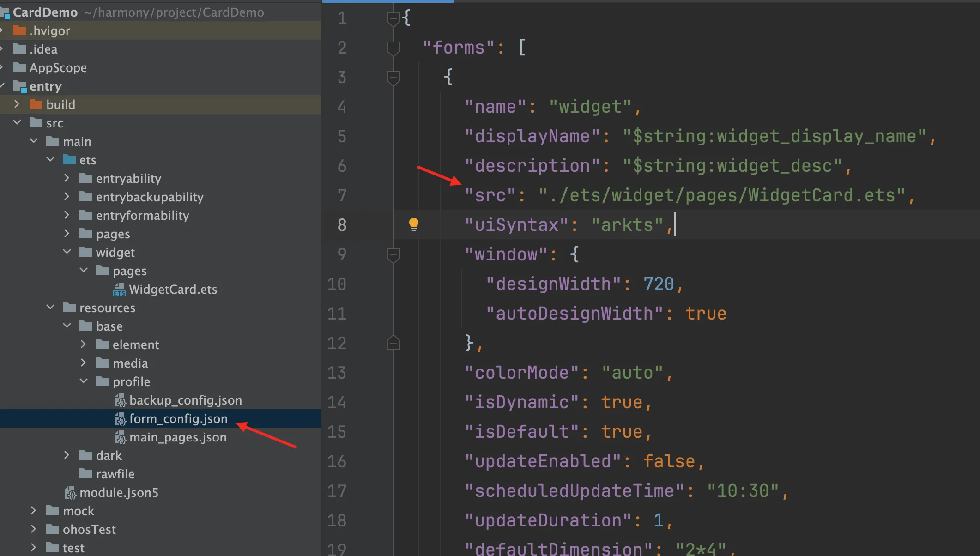The width and height of the screenshot is (980, 556).
Task: Expand the mock folder
Action: pyautogui.click(x=33, y=511)
